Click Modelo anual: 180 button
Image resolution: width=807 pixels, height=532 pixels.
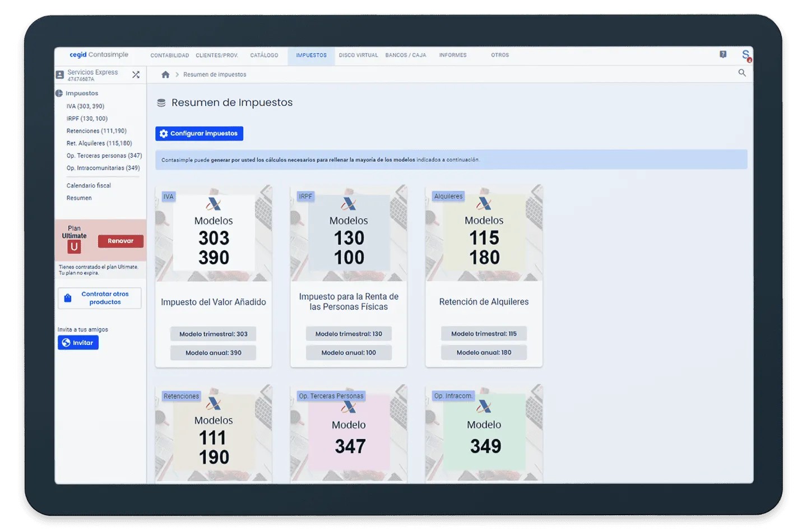click(x=484, y=353)
